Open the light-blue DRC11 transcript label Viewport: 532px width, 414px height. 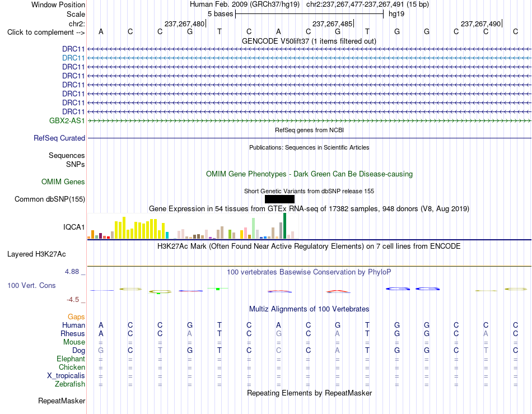coord(73,58)
